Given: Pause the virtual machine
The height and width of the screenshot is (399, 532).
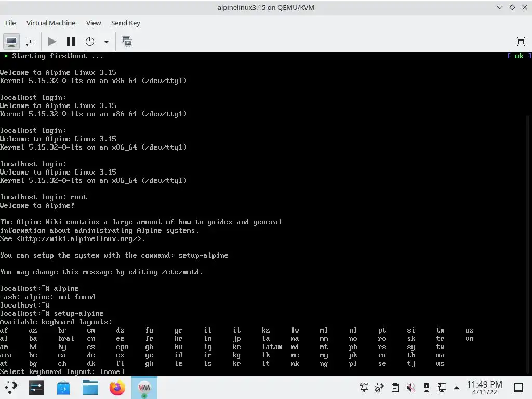Looking at the screenshot, I should click(71, 42).
